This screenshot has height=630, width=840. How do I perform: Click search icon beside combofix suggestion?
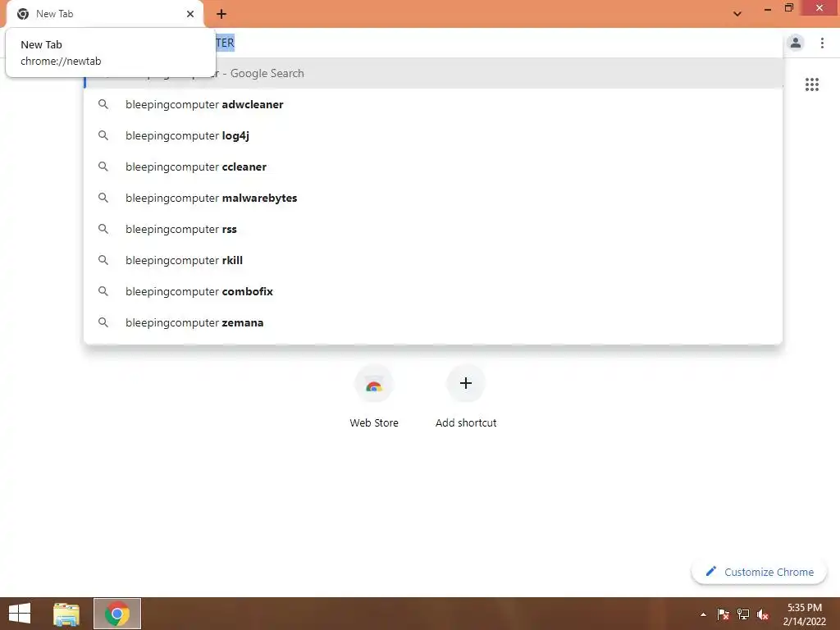[x=103, y=291]
